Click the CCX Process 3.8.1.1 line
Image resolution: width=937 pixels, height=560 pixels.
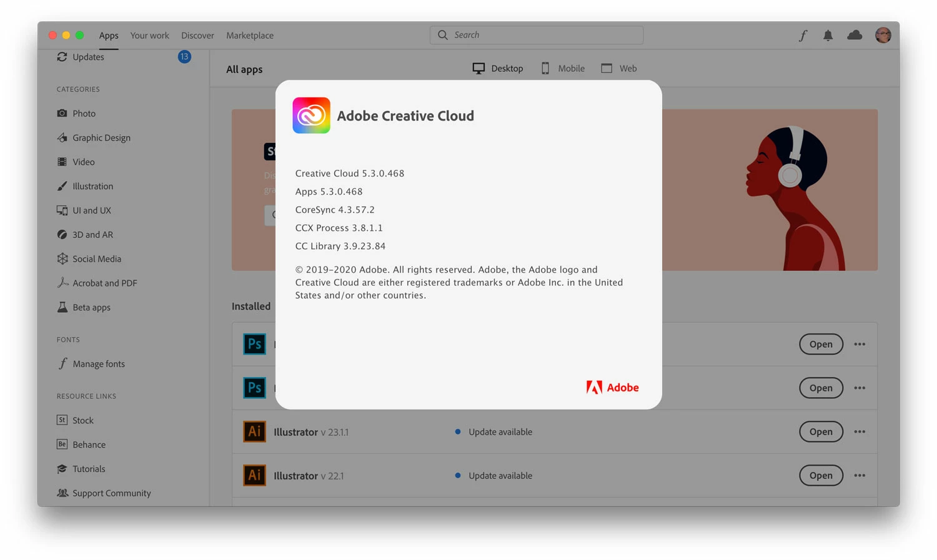(x=339, y=228)
